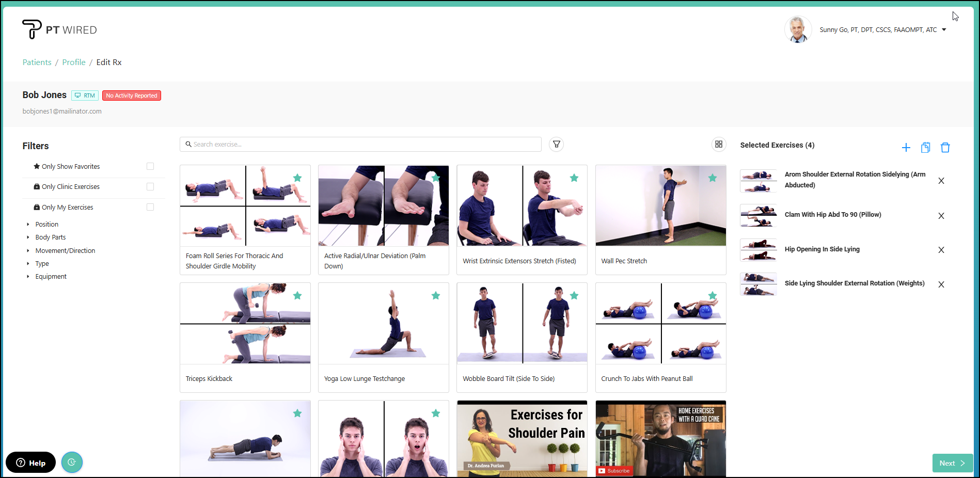
Task: Switch exercise list to grid view icon
Action: click(x=718, y=145)
